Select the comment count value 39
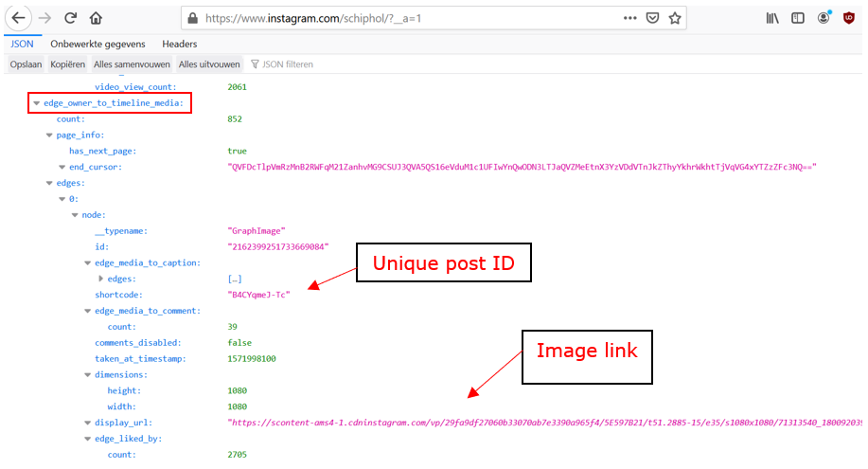This screenshot has height=469, width=868. click(x=233, y=327)
